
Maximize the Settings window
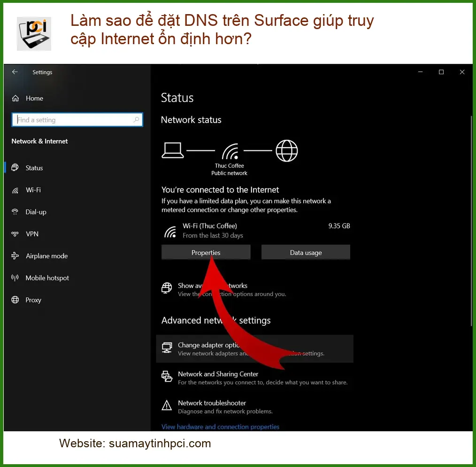(441, 72)
